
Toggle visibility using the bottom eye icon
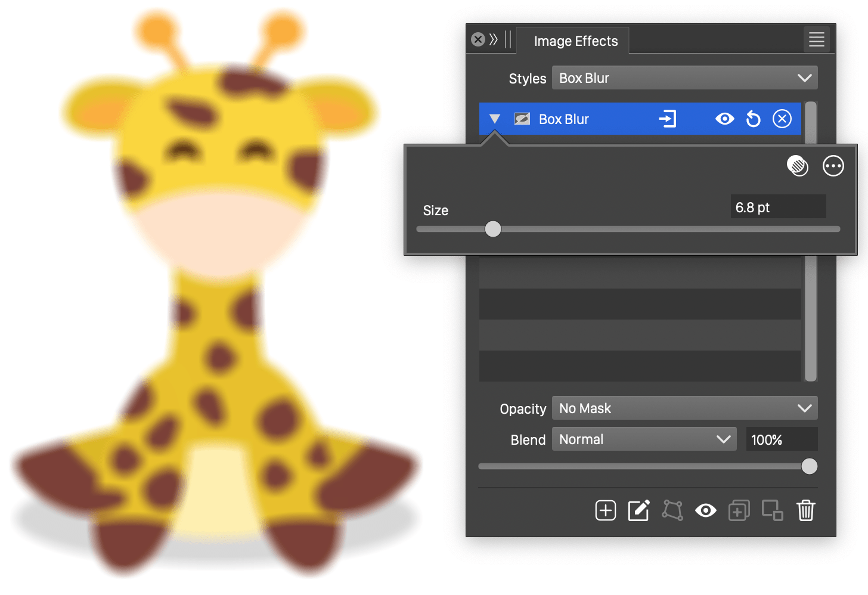pyautogui.click(x=706, y=510)
